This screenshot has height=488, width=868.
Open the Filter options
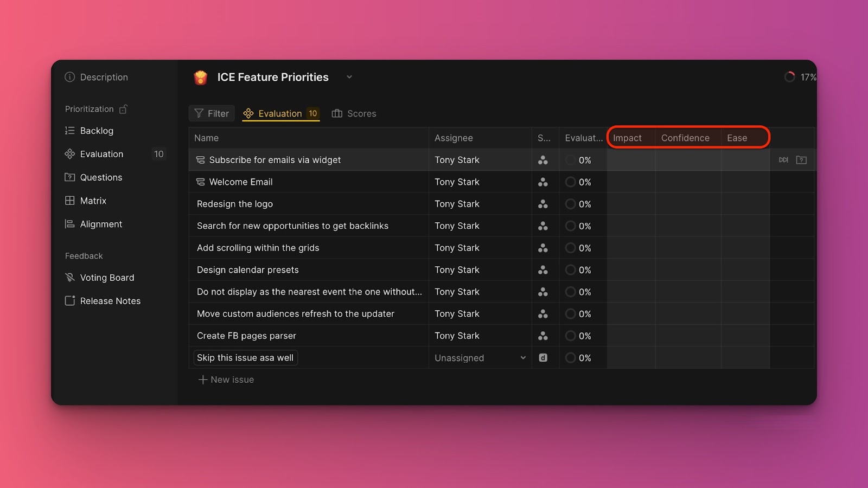tap(212, 113)
